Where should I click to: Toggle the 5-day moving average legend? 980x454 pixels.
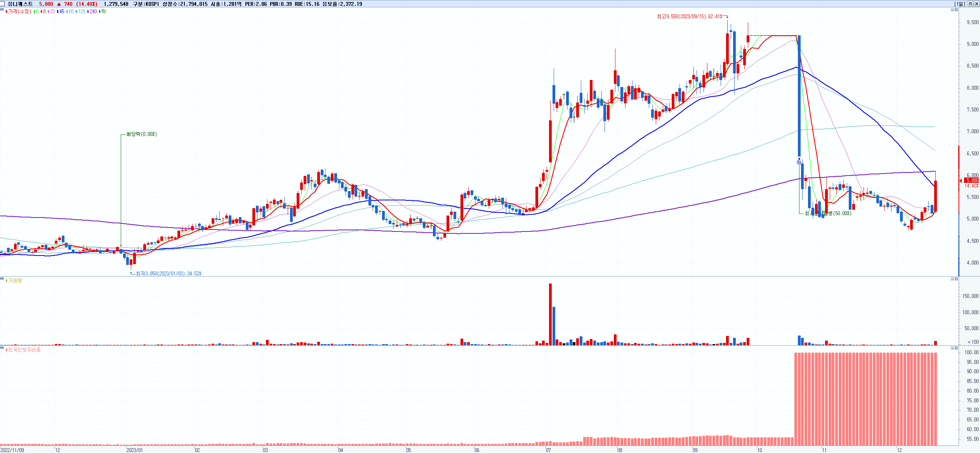37,12
